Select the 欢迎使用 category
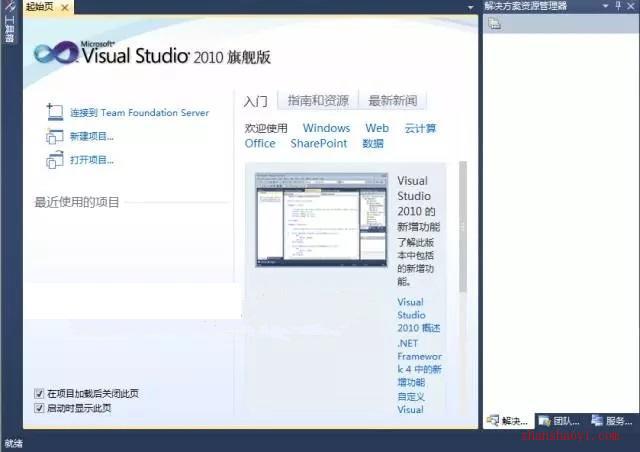Image resolution: width=640 pixels, height=452 pixels. [266, 128]
